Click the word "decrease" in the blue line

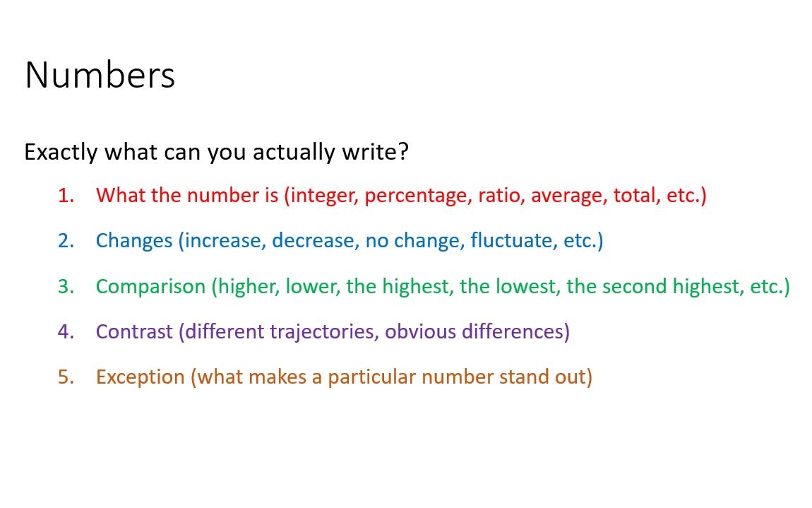click(x=315, y=240)
